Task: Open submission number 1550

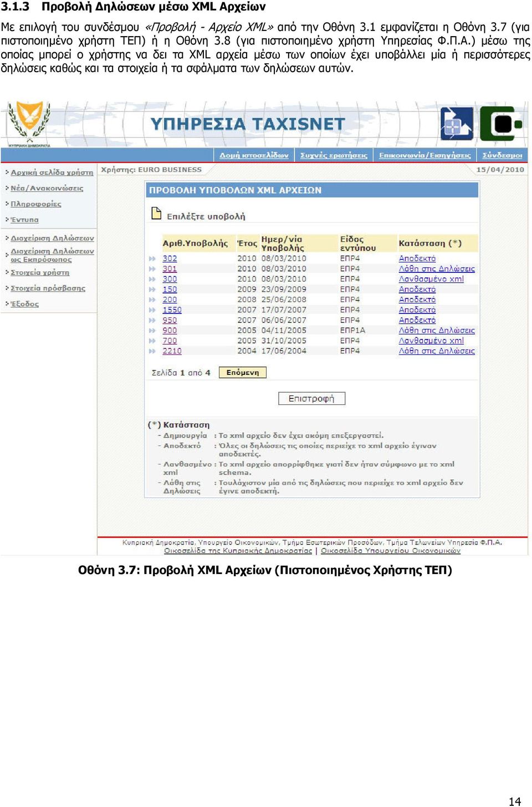Action: coord(172,310)
